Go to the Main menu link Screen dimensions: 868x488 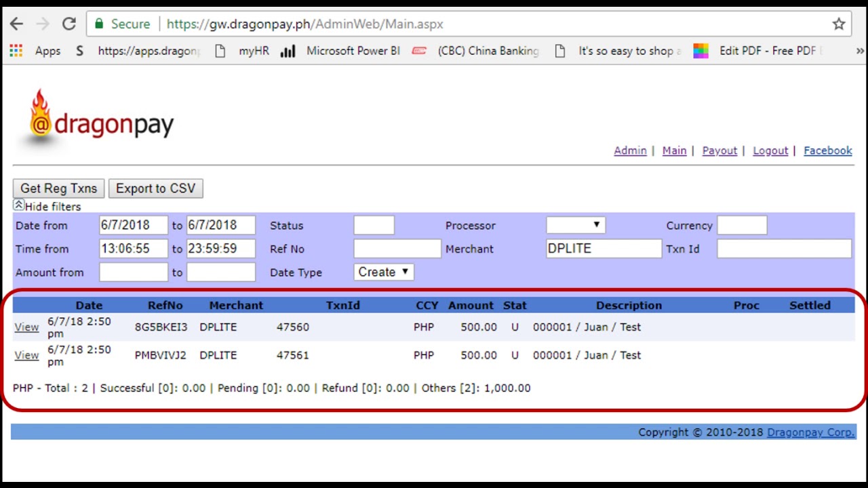(674, 150)
